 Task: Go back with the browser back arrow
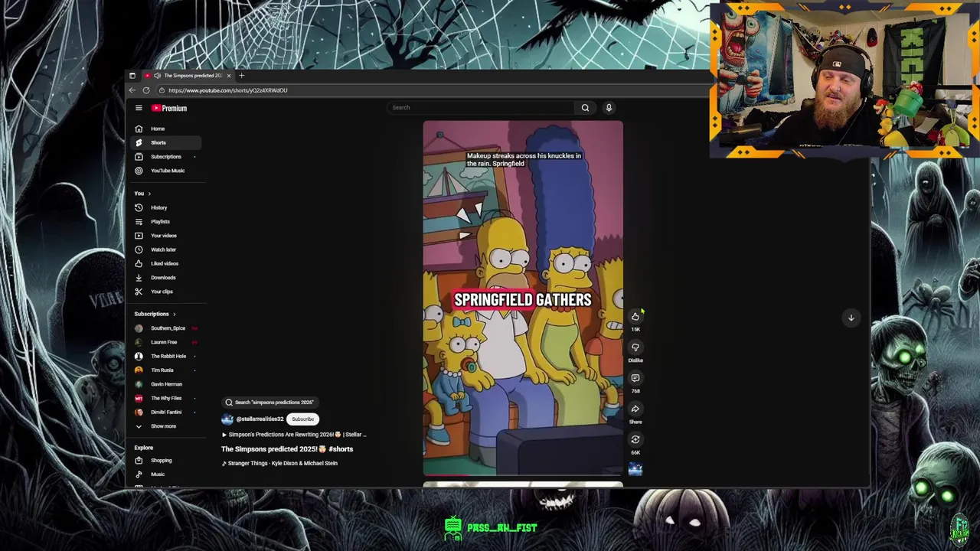[x=132, y=90]
